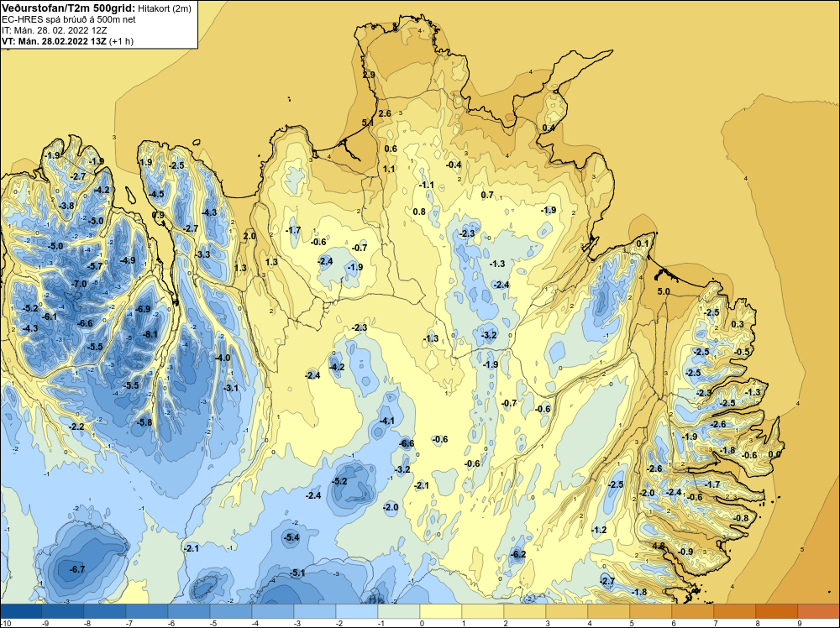Click the 0.1 temperature value
Image resolution: width=840 pixels, height=628 pixels.
643,243
